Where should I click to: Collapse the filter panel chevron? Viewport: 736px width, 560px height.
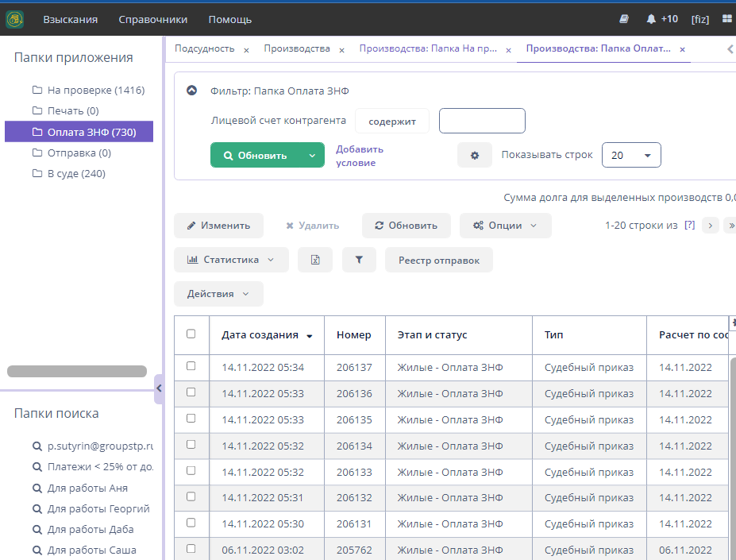(x=191, y=91)
